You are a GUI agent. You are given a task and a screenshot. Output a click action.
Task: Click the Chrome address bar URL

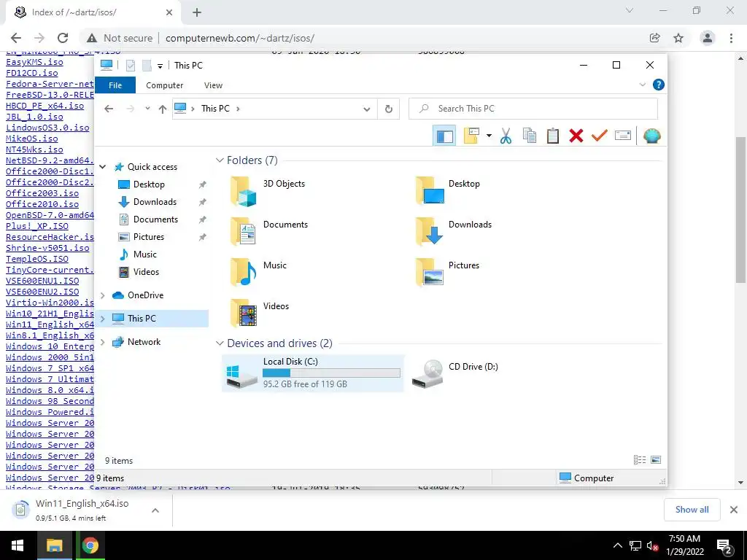pos(240,38)
